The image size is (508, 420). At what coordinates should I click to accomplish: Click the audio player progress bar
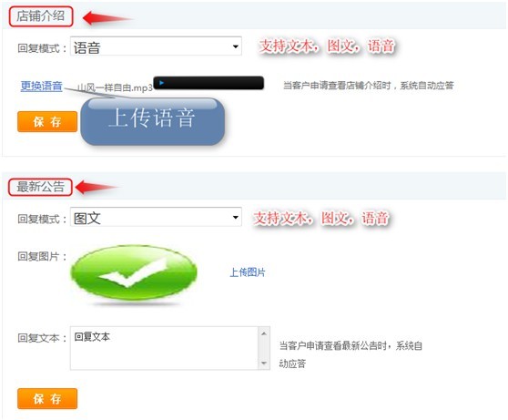[x=215, y=83]
